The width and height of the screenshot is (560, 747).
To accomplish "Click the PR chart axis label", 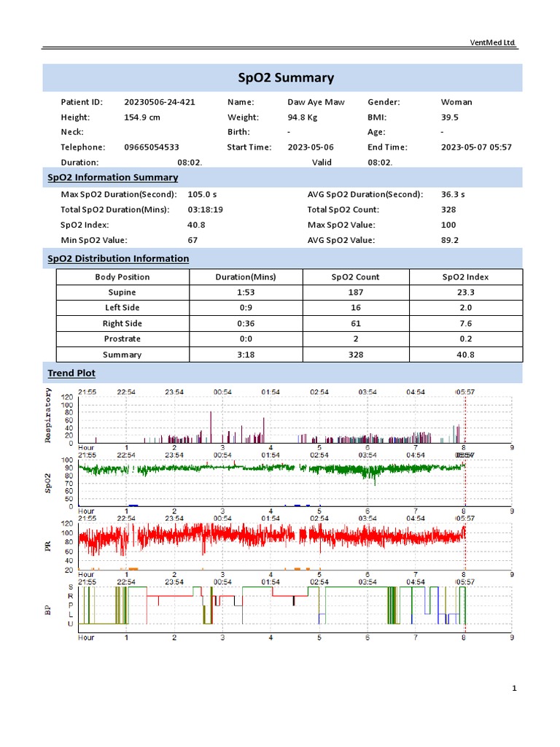I will pos(47,546).
